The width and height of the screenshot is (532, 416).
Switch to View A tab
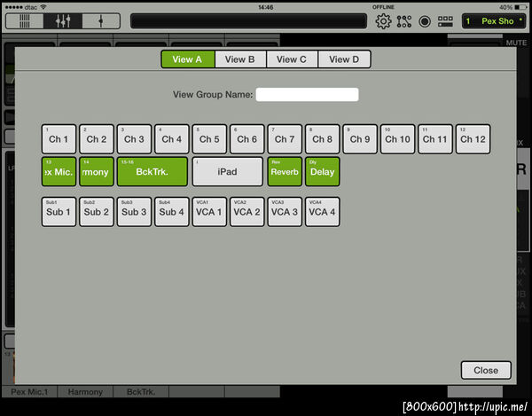(188, 59)
